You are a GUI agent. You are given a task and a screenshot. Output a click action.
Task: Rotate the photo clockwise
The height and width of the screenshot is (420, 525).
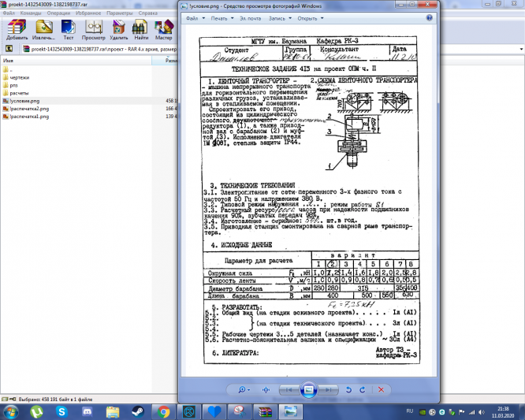coord(363,390)
